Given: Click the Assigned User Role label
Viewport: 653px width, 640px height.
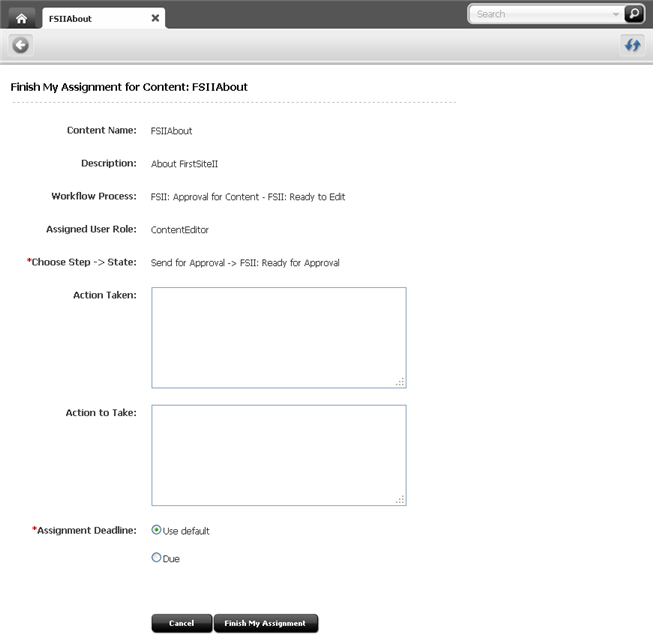Looking at the screenshot, I should 91,229.
